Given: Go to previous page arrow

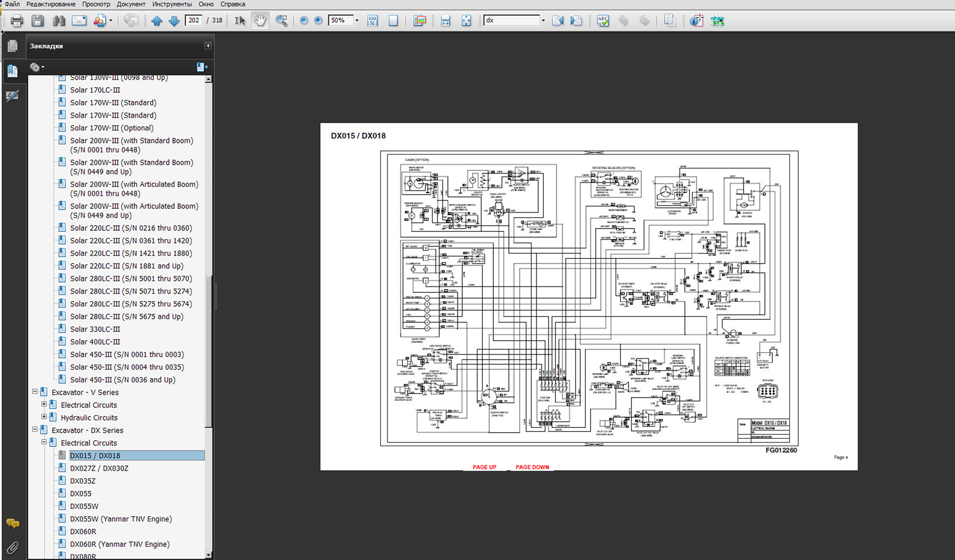Looking at the screenshot, I should pos(157,21).
